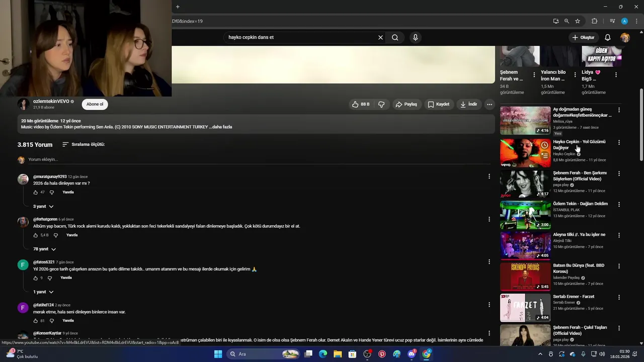This screenshot has width=644, height=362.
Task: Dislike @muratgunay9293's comment
Action: pyautogui.click(x=51, y=192)
